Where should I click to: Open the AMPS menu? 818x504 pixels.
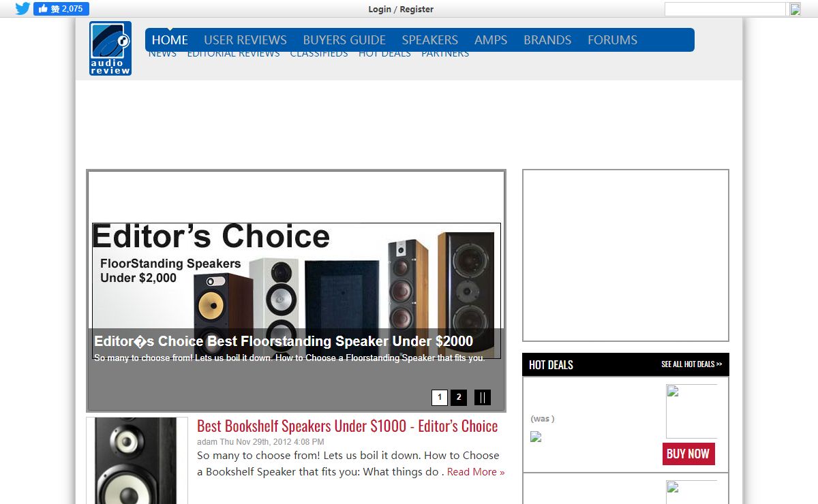(491, 40)
